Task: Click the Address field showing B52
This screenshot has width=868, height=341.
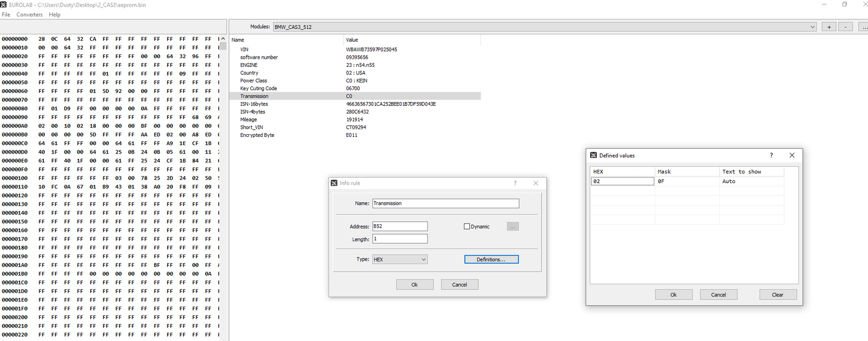Action: pos(400,226)
